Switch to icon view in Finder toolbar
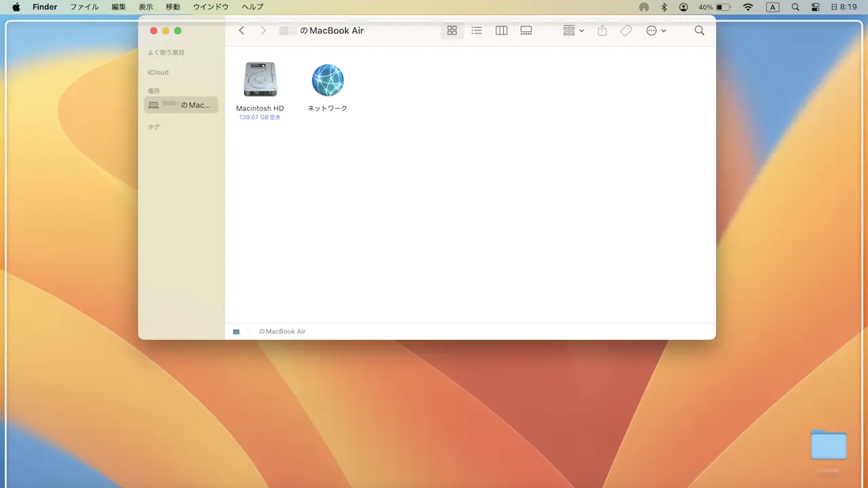The width and height of the screenshot is (868, 488). tap(452, 30)
